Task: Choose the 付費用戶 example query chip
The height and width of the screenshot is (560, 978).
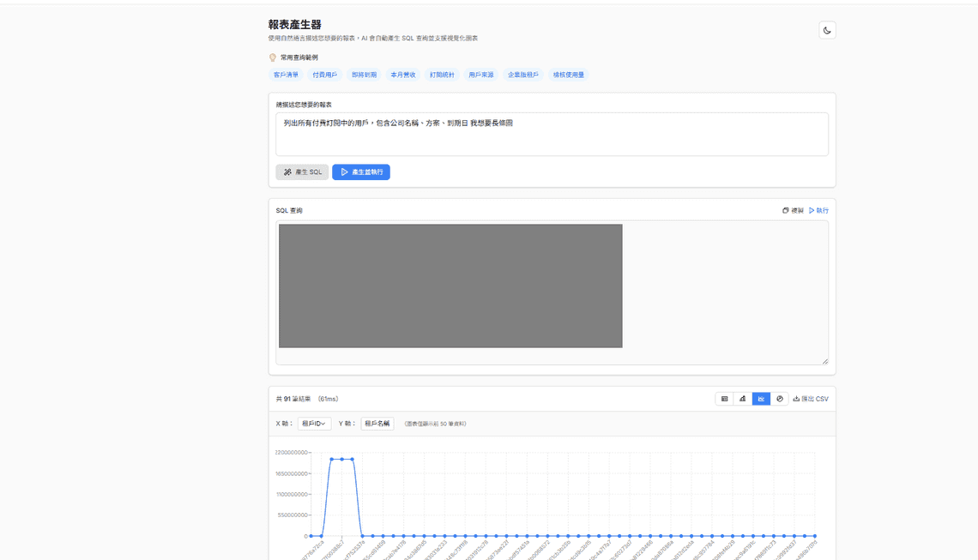Action: click(324, 75)
